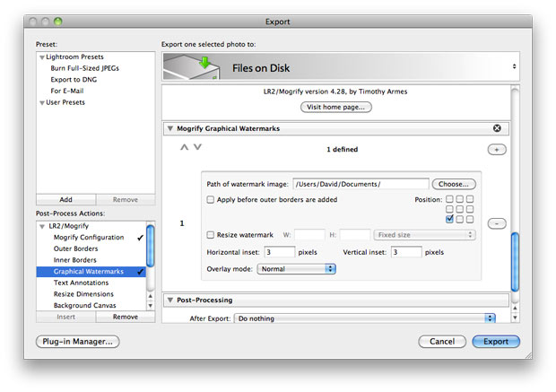Click the Export button
The image size is (556, 392).
click(496, 342)
